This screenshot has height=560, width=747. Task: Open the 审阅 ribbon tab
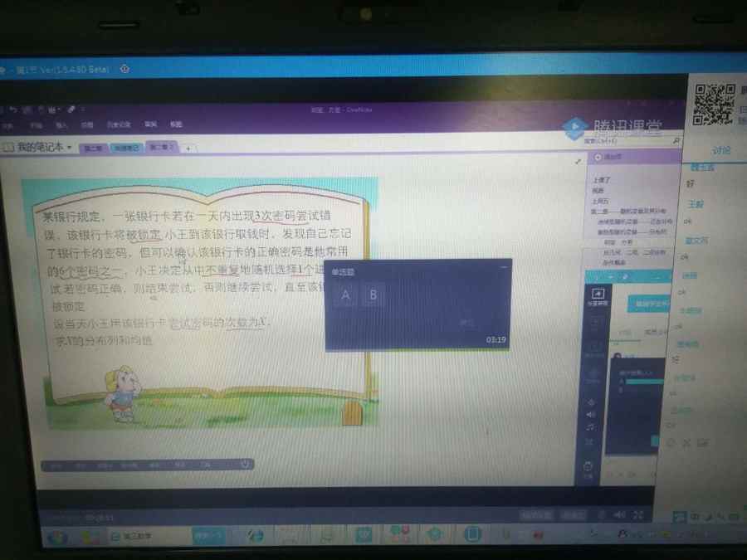point(150,124)
